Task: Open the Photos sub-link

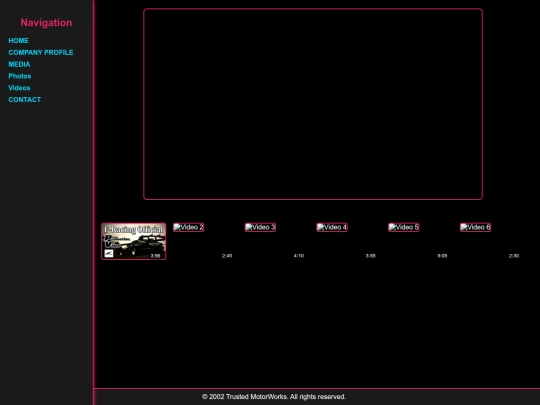Action: pyautogui.click(x=20, y=76)
